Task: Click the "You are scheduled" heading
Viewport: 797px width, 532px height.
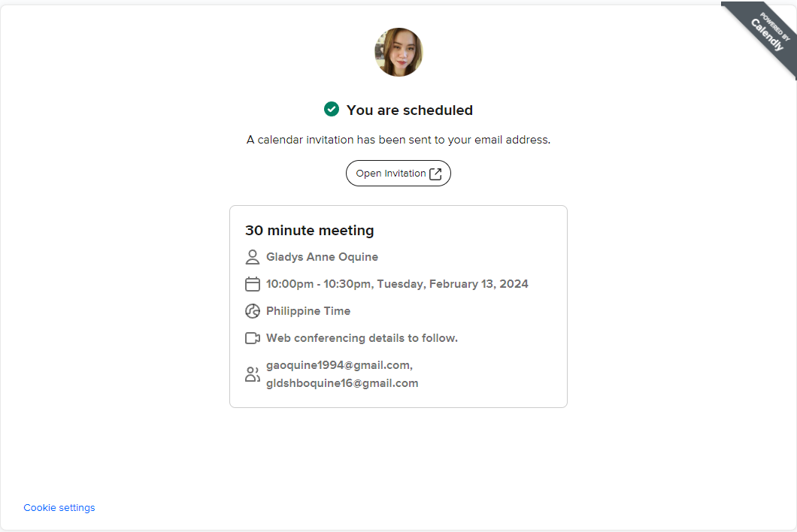Action: (409, 110)
